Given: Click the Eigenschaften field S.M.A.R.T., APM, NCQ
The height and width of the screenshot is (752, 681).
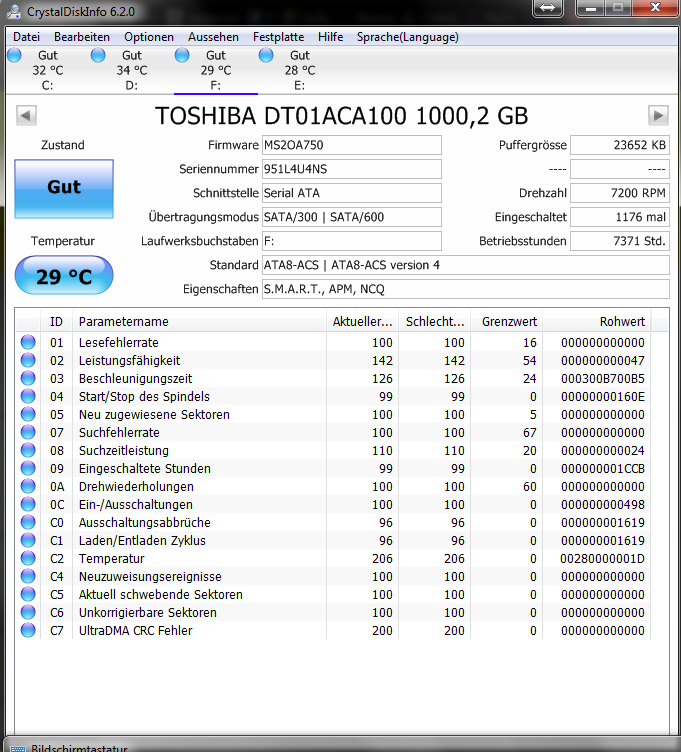Looking at the screenshot, I should [x=466, y=289].
